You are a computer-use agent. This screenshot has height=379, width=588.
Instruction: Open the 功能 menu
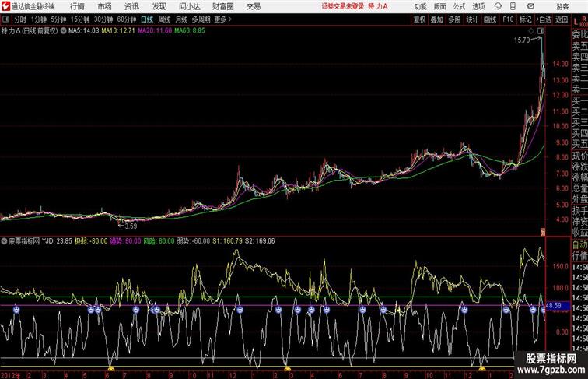(420, 6)
